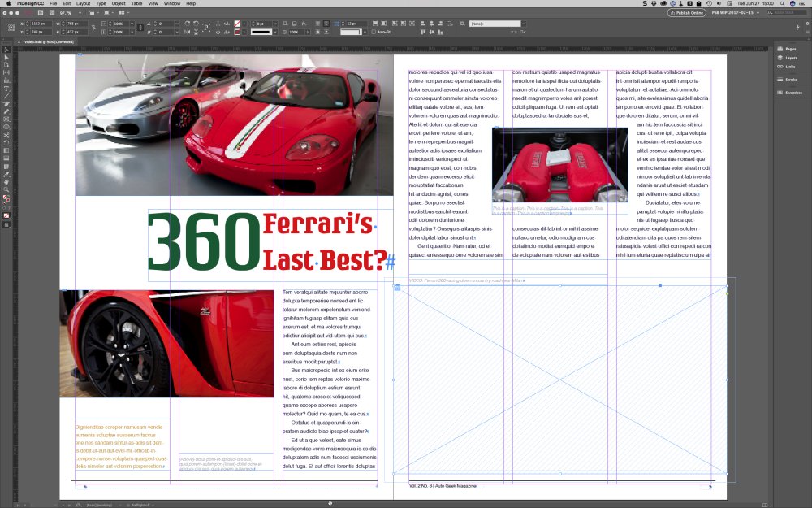
Task: Expand the scale X percentage dropdown
Action: tap(132, 24)
